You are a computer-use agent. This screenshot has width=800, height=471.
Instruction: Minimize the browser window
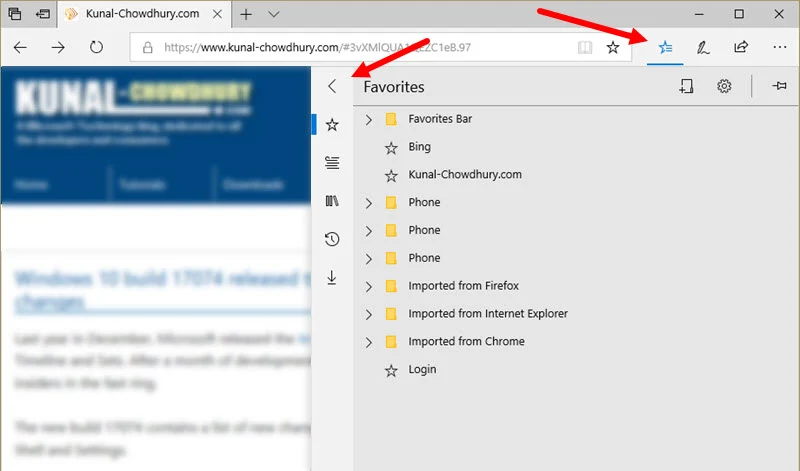[699, 14]
